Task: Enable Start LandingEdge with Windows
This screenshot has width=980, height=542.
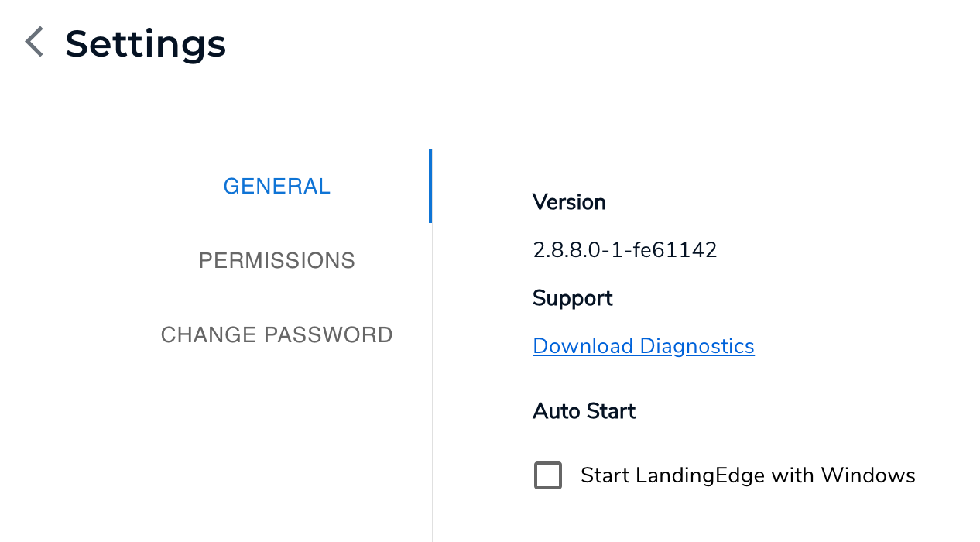Action: [x=547, y=475]
